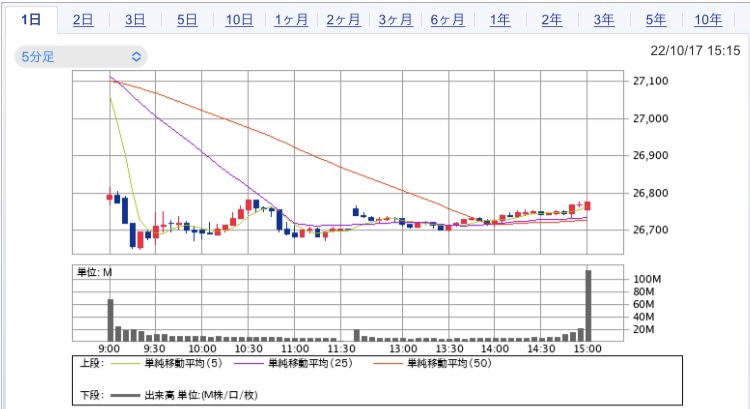750x409 pixels.
Task: Click the 9:00 time axis label
Action: (109, 349)
